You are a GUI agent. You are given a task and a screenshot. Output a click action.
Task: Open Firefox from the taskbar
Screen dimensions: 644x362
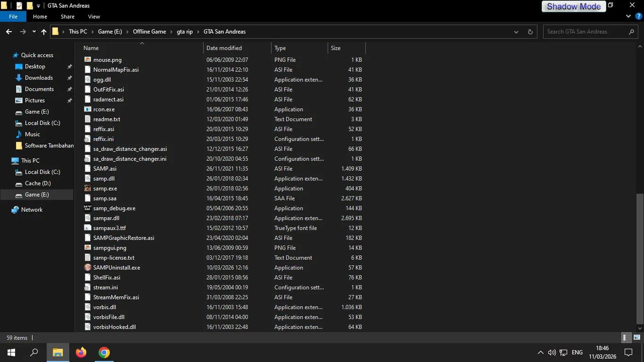coord(81,352)
